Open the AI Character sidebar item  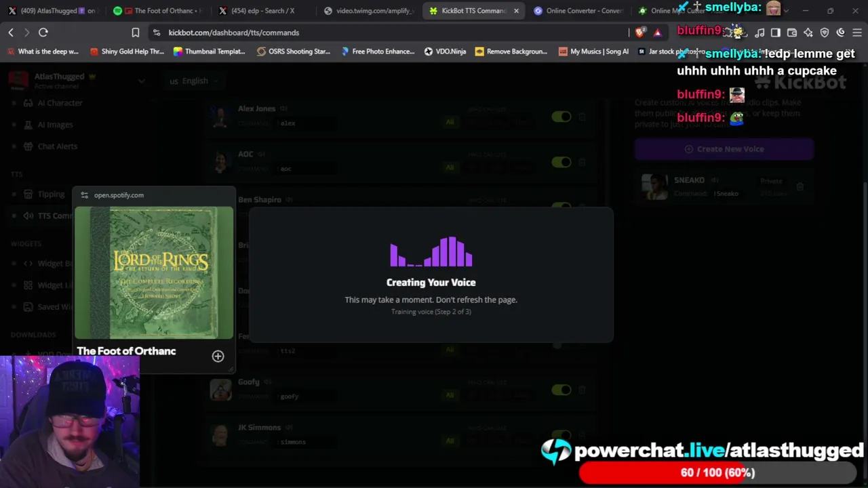[53, 103]
